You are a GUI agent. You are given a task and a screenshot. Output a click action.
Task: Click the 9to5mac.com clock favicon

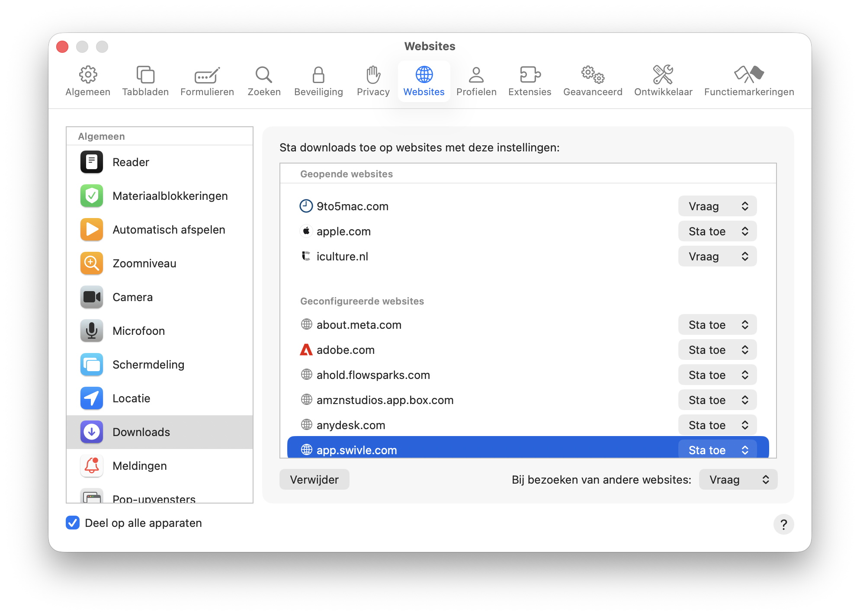click(x=306, y=206)
